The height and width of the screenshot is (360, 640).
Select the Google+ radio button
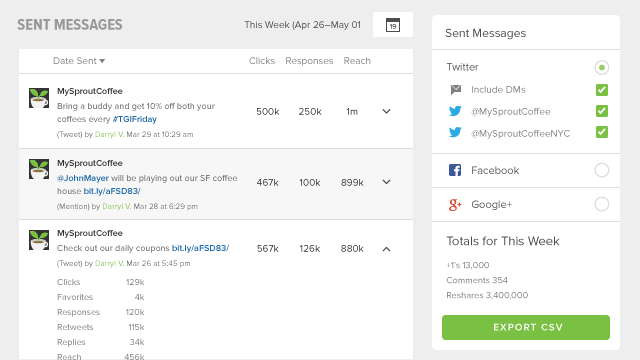tap(602, 204)
